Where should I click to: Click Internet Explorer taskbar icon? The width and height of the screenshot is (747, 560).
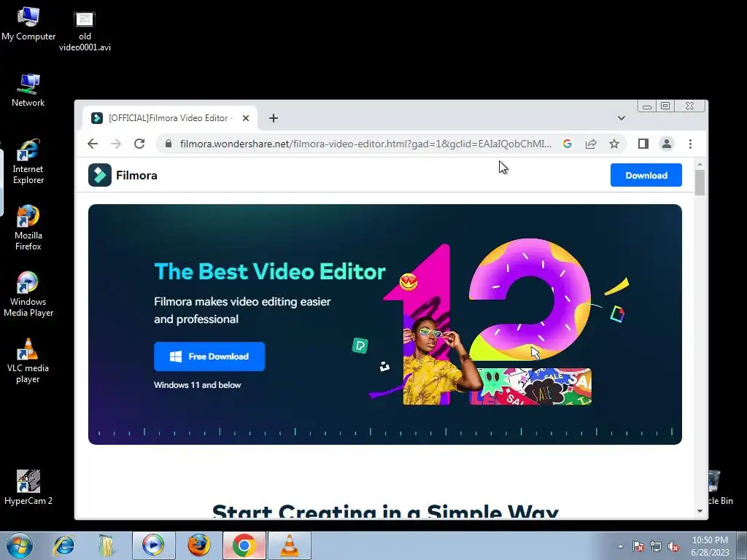63,545
